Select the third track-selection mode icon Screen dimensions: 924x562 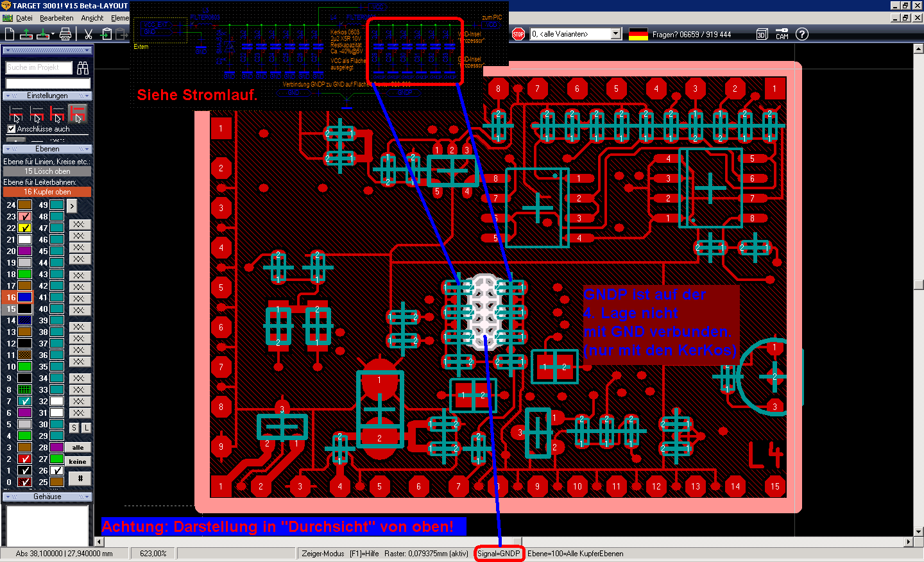coord(57,114)
